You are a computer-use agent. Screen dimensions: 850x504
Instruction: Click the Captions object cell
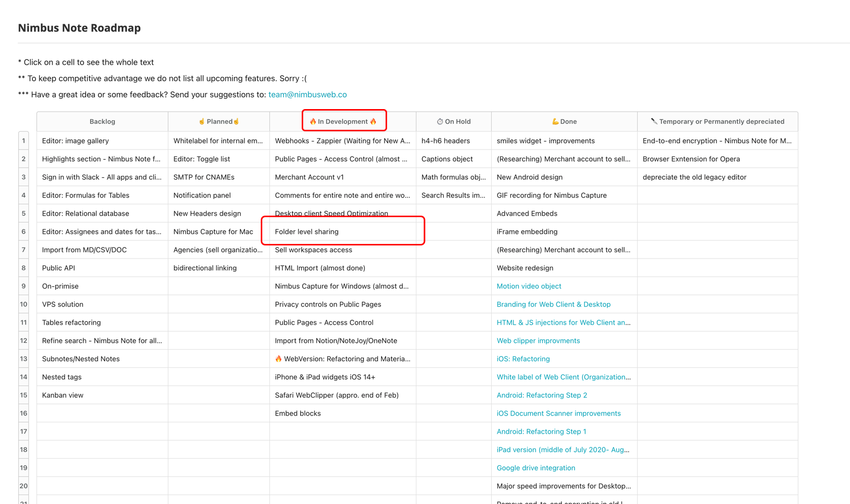coord(454,159)
